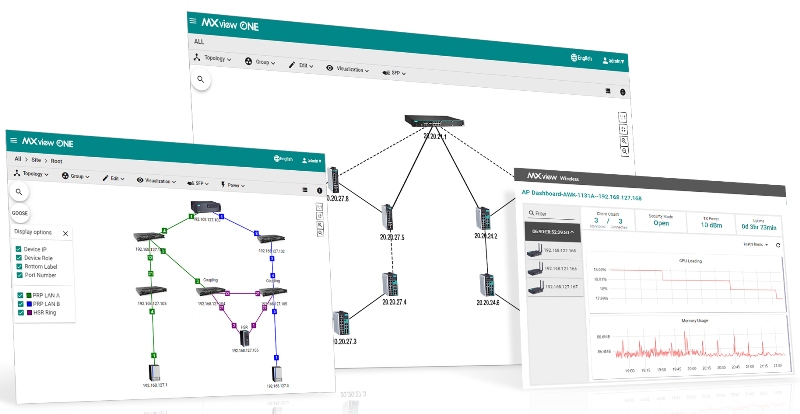Viewport: 800px width, 414px height.
Task: Toggle the PRP LAN B checkbox
Action: tap(20, 304)
